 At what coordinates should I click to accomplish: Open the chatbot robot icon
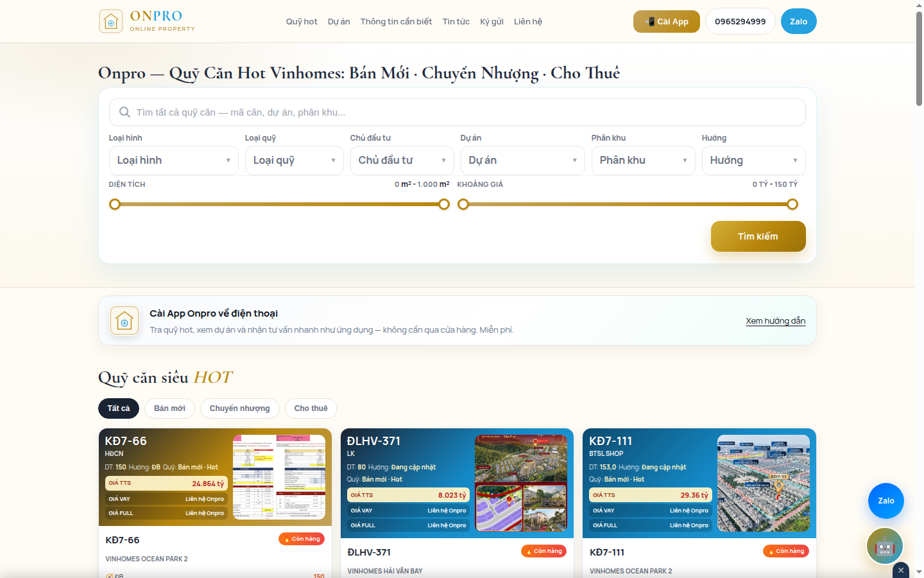point(885,546)
